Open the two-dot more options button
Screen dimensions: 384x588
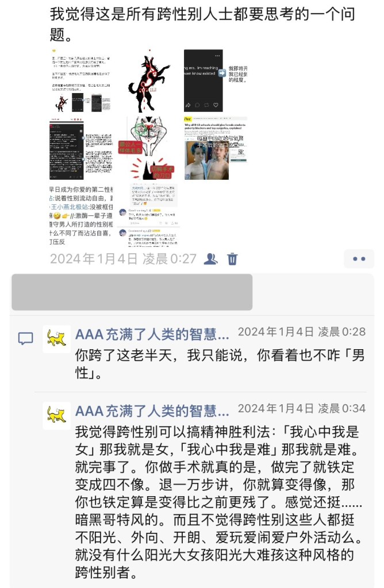[x=359, y=259]
